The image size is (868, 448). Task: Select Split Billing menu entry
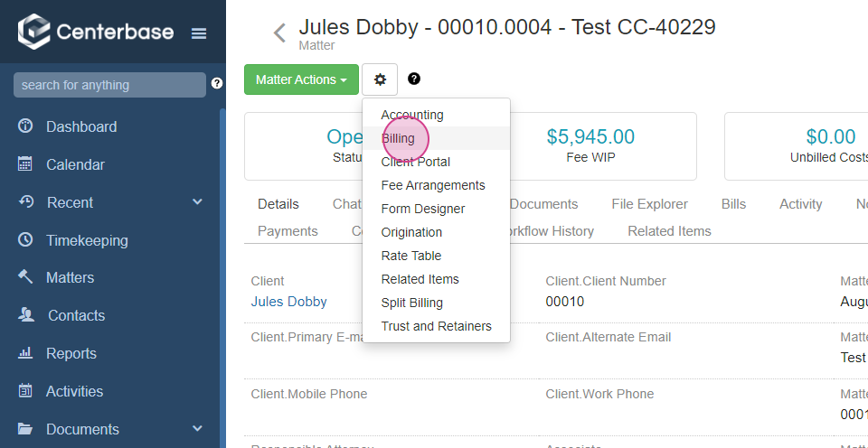pyautogui.click(x=436, y=303)
